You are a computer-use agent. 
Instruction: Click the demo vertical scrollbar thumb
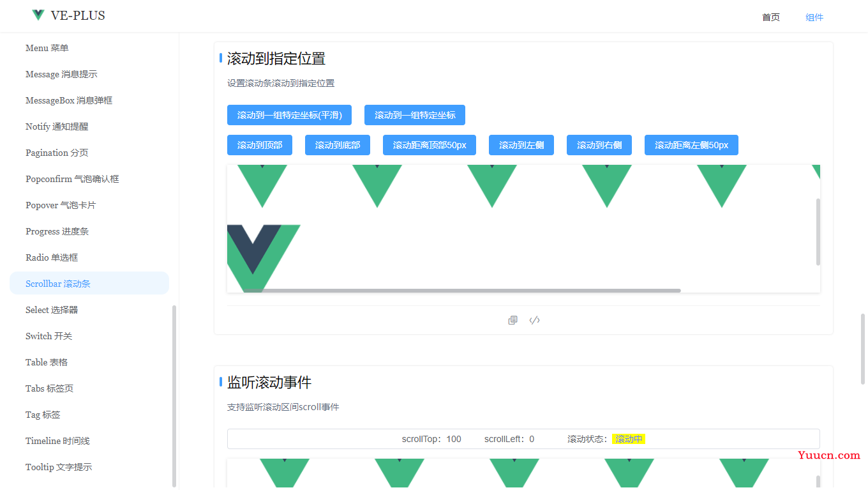click(818, 231)
